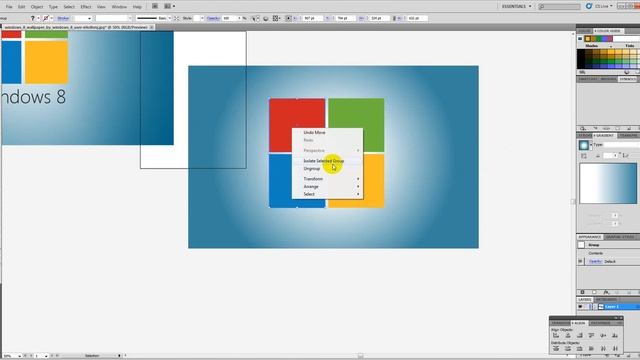Screen dimensions: 640x360
Task: Switch to the Layers tab
Action: [584, 300]
